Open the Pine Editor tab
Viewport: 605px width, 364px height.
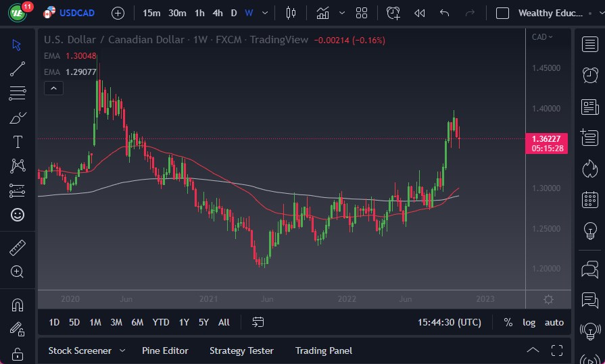[x=165, y=350]
